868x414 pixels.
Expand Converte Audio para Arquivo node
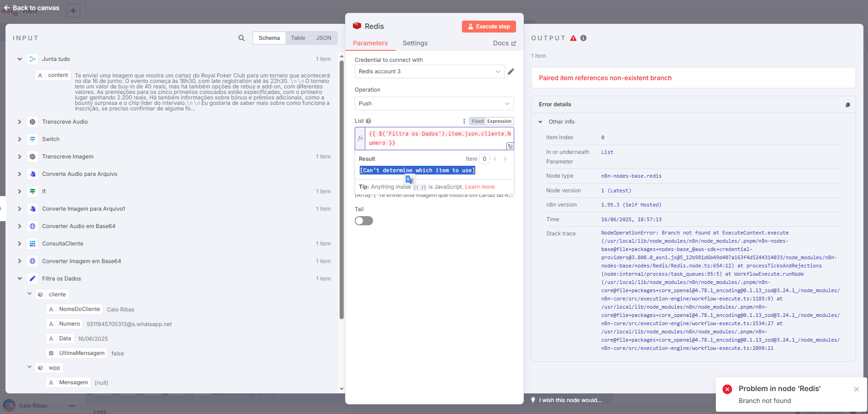click(20, 174)
